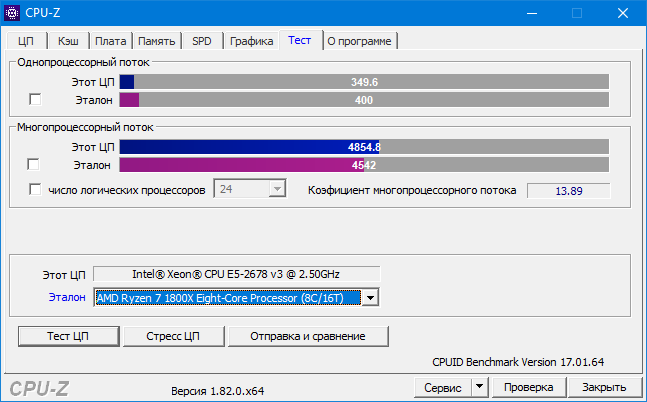Click the multi-thread ratio field 13.89
The width and height of the screenshot is (647, 402).
569,191
